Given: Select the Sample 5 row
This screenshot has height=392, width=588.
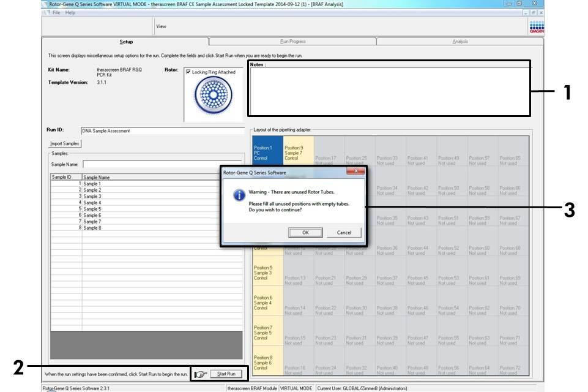Looking at the screenshot, I should pyautogui.click(x=146, y=209).
